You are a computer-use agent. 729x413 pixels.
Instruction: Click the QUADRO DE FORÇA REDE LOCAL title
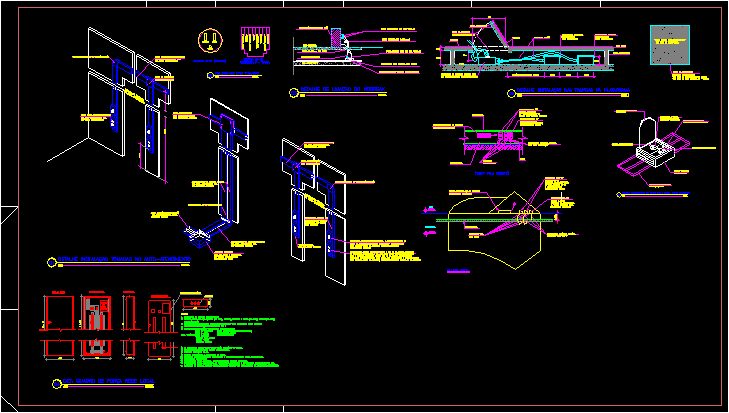pyautogui.click(x=109, y=381)
